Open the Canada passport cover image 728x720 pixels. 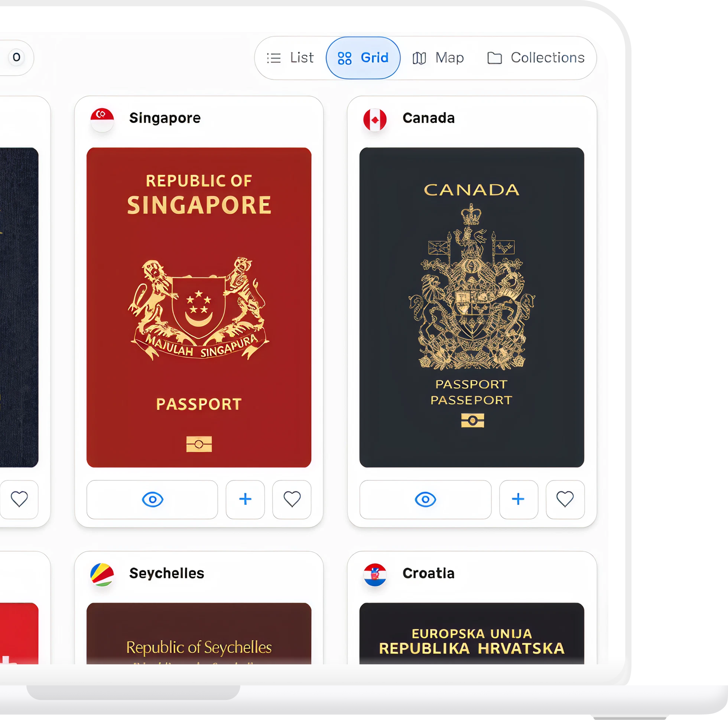pos(472,307)
